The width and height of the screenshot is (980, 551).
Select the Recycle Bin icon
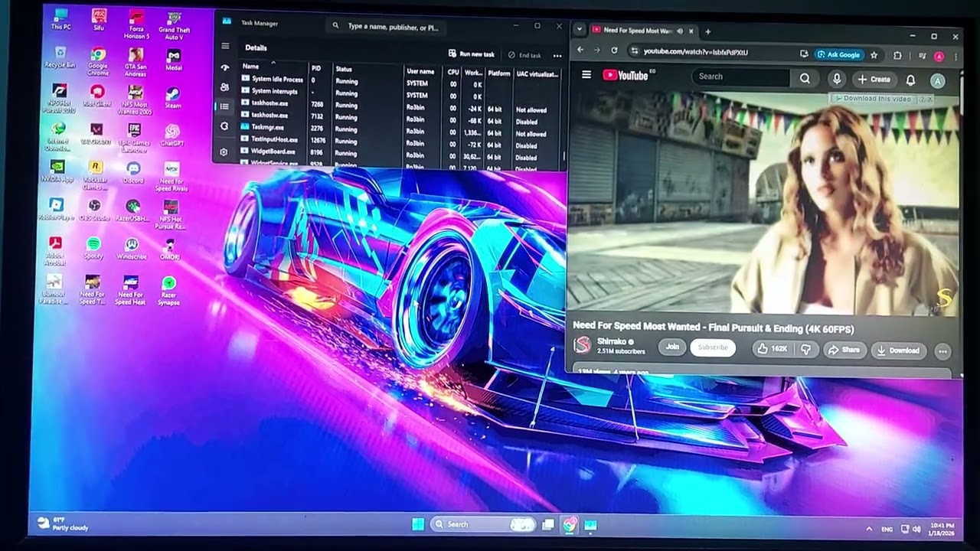(x=60, y=58)
